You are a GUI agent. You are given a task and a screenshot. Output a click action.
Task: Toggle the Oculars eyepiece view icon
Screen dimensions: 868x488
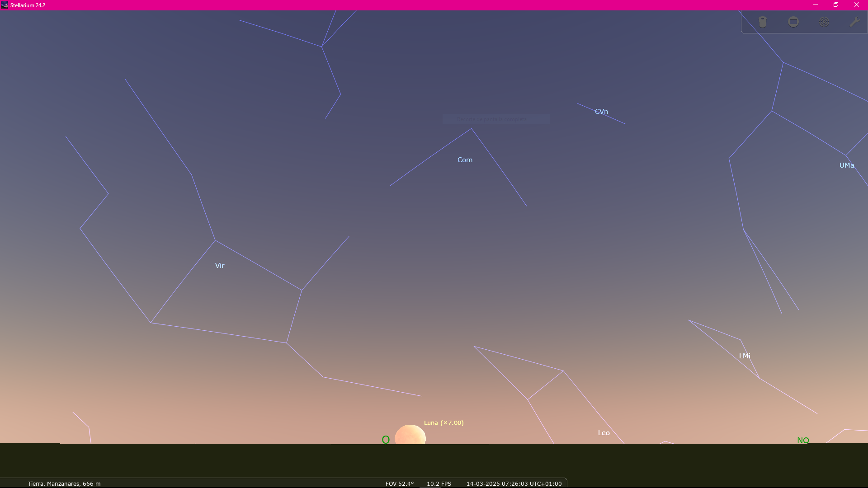(x=763, y=22)
